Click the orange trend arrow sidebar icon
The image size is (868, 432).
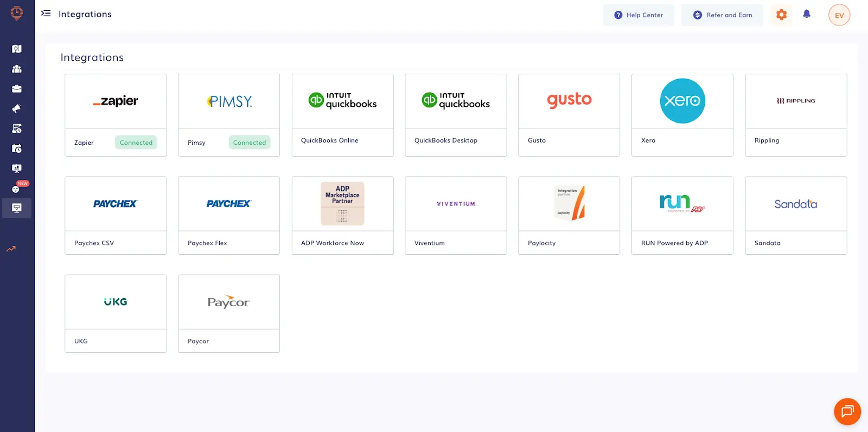(11, 249)
